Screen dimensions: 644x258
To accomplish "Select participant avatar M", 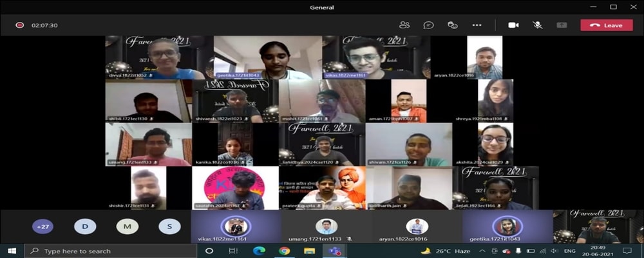I will click(x=127, y=226).
